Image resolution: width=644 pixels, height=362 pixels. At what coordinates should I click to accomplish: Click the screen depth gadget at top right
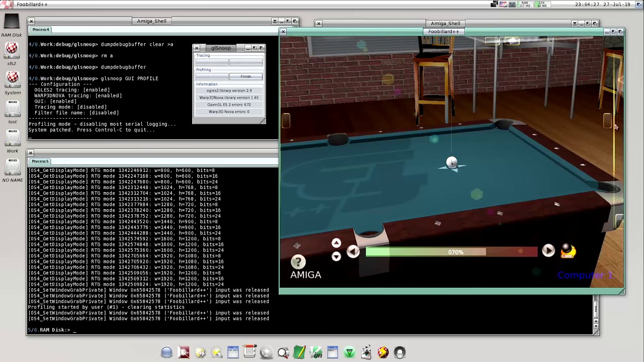tap(639, 4)
